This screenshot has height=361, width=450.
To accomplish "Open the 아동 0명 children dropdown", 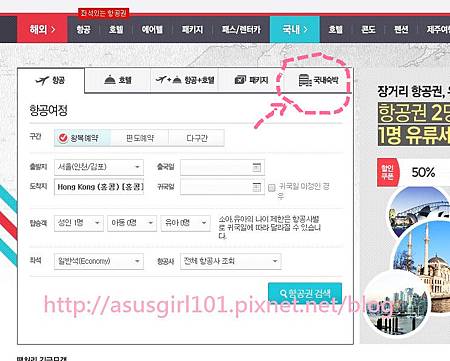I will (132, 223).
